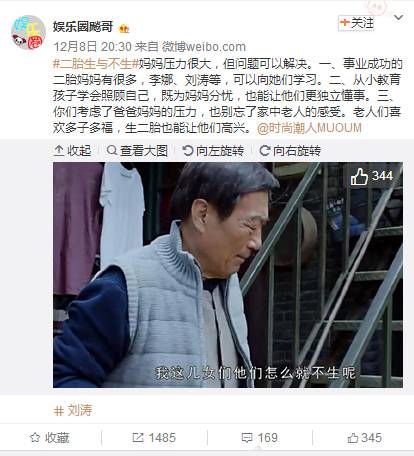The image size is (414, 456).
Task: Rotate the image right with 向右旋转
Action: click(290, 151)
